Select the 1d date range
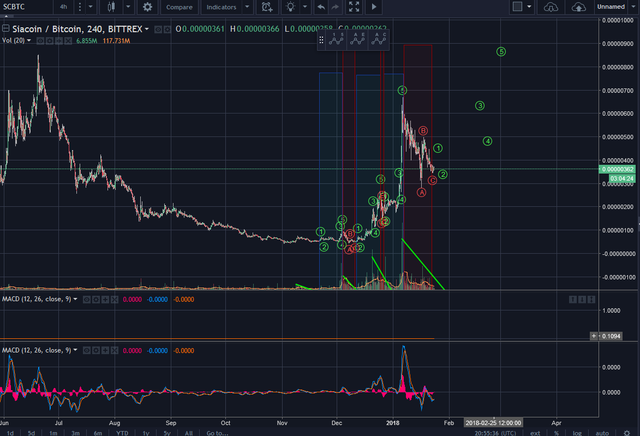 pos(10,433)
